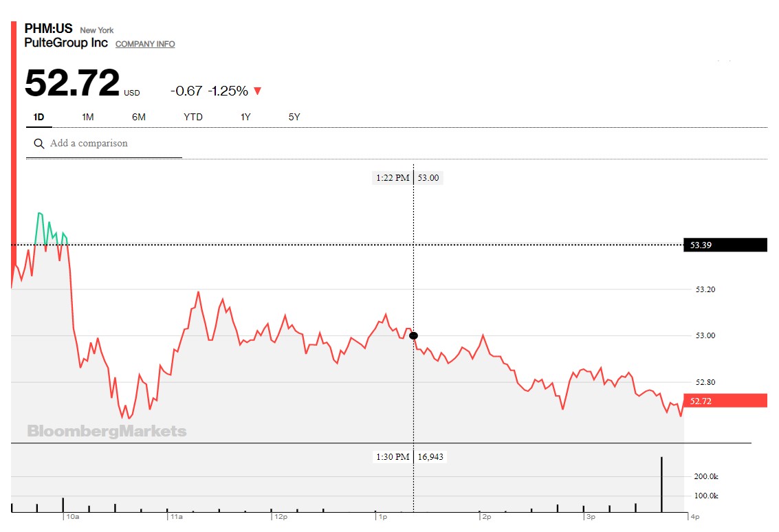Show the 6M chart range
Screen dimensions: 779x532
139,117
